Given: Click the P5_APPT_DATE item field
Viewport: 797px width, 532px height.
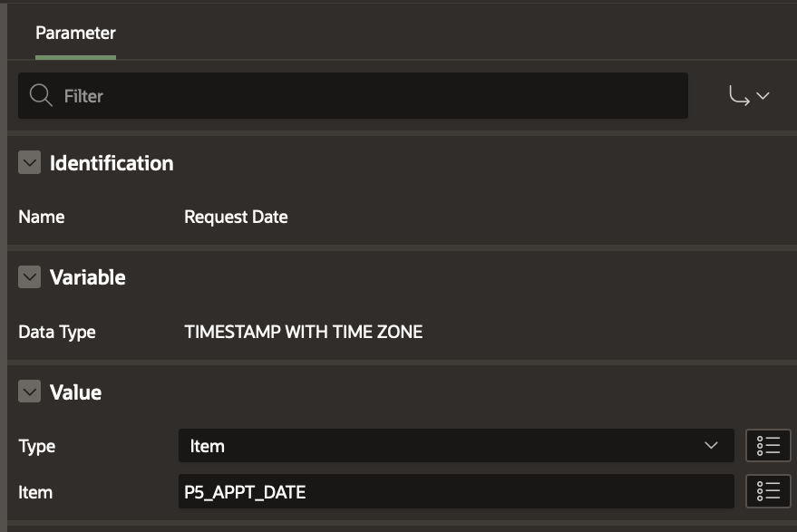Looking at the screenshot, I should point(455,492).
